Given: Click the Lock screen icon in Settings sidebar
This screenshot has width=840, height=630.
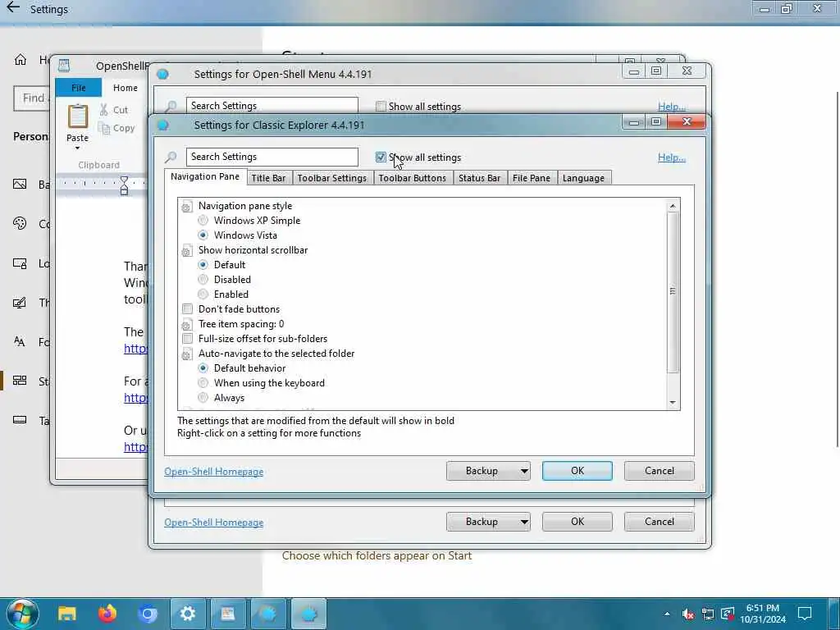Looking at the screenshot, I should [20, 263].
